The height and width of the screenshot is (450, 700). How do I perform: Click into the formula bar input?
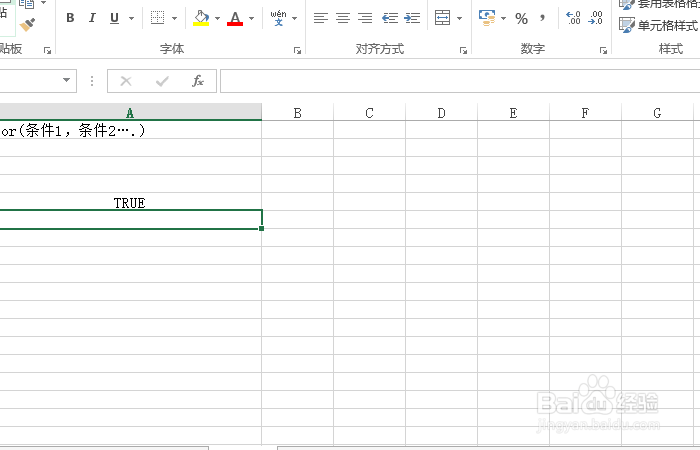[x=460, y=81]
